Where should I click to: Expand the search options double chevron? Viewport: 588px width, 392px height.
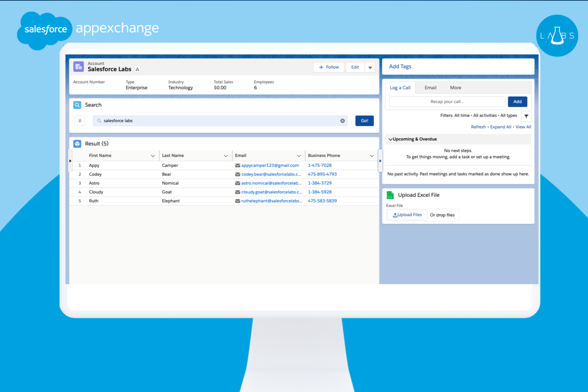click(80, 121)
